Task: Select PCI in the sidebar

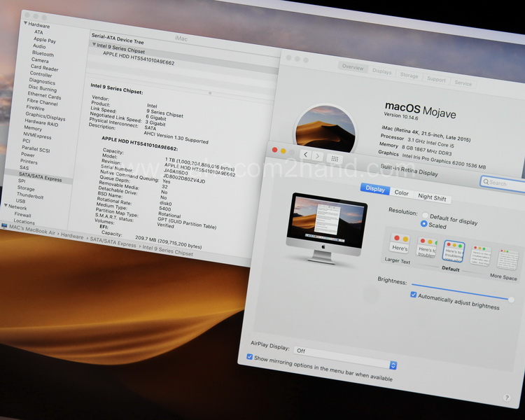Action: pyautogui.click(x=26, y=141)
